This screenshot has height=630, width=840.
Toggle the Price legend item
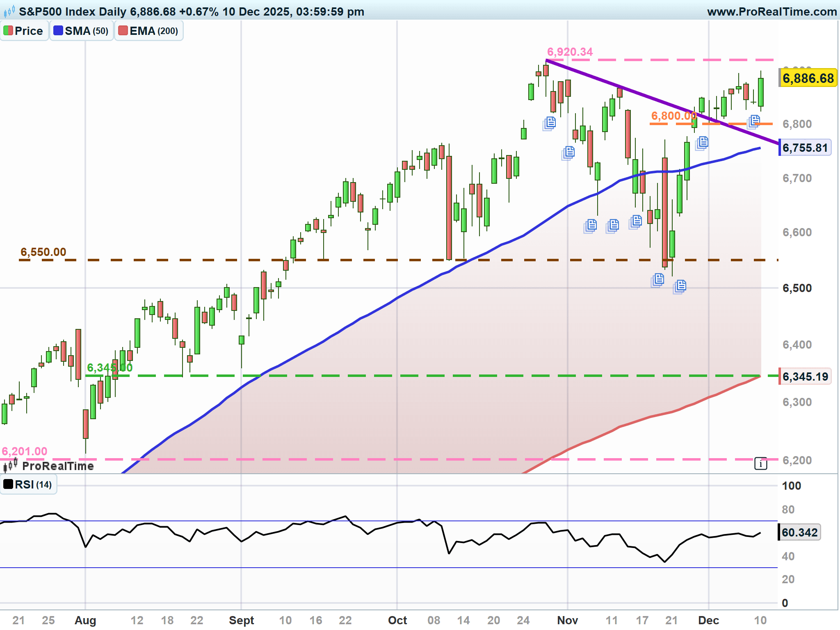(x=24, y=31)
